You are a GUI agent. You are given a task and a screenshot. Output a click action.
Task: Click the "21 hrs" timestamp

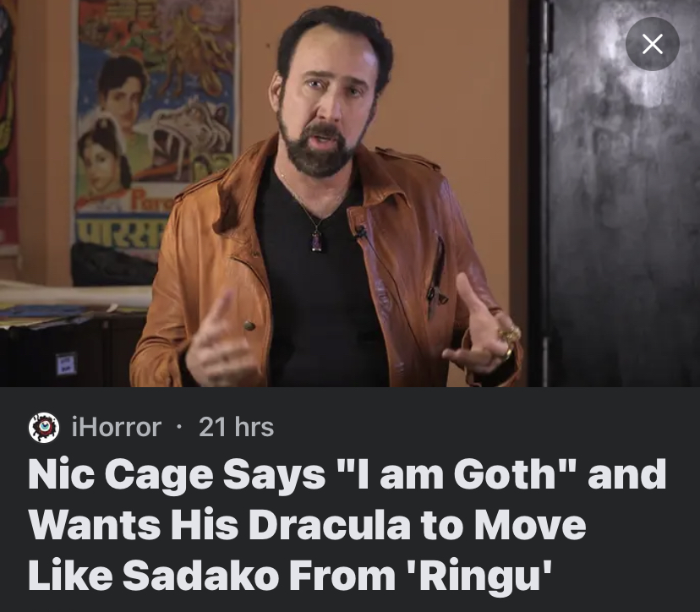tap(236, 427)
